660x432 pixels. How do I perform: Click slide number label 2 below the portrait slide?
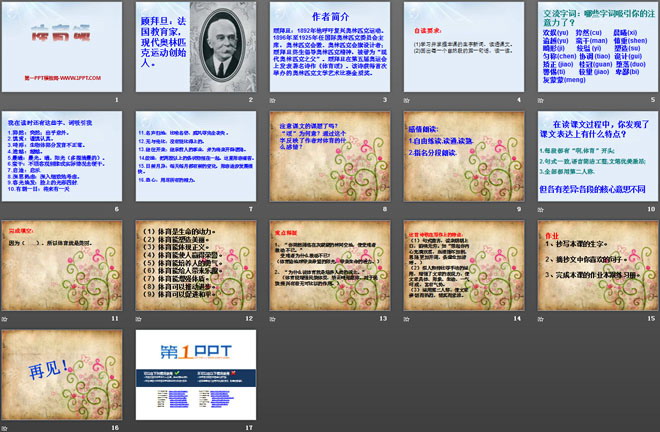pos(251,100)
